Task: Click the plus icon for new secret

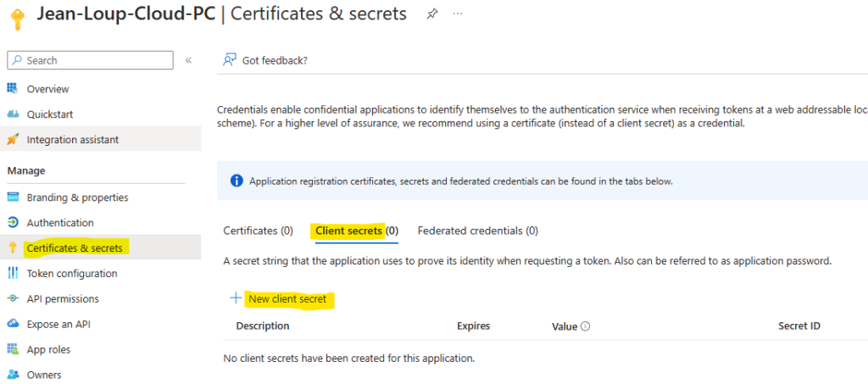Action: point(236,298)
